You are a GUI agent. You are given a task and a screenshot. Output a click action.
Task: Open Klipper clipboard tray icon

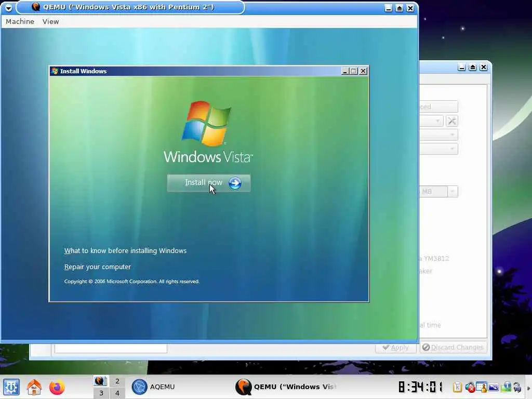pos(457,387)
